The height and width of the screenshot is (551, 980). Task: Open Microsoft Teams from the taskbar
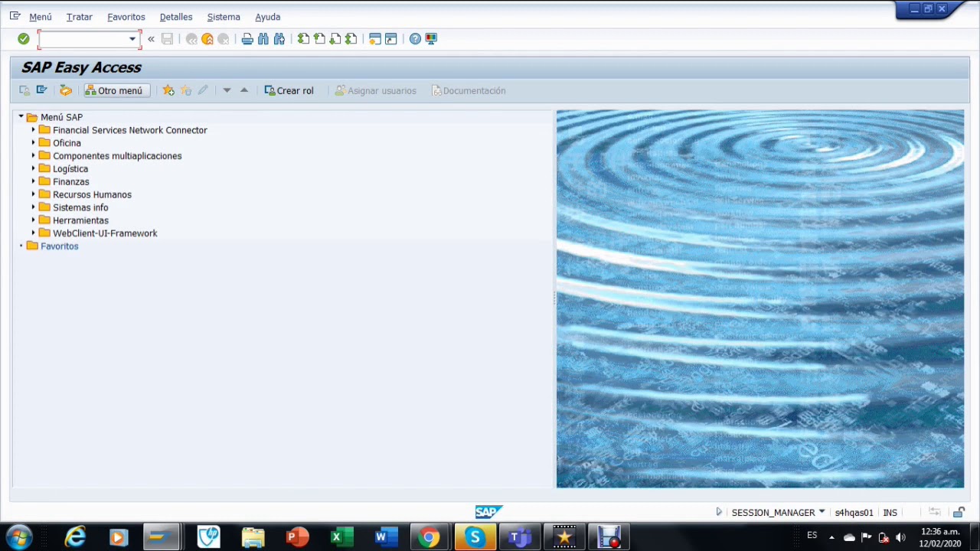[520, 537]
